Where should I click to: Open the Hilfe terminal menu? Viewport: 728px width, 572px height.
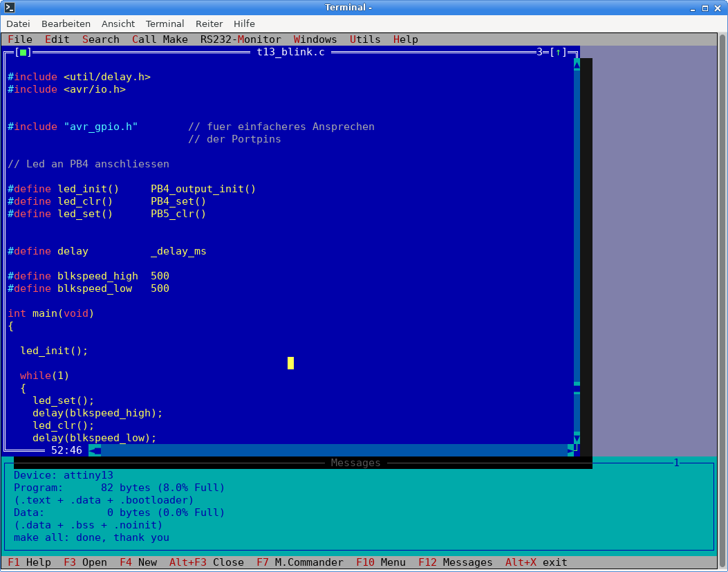(244, 24)
